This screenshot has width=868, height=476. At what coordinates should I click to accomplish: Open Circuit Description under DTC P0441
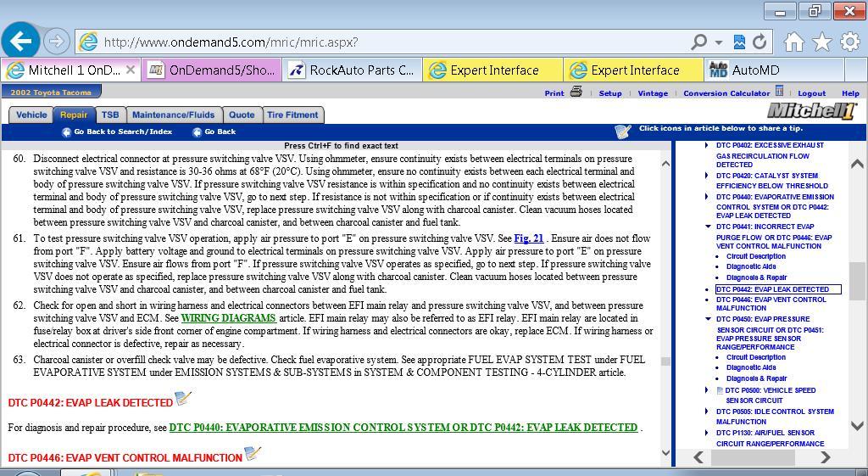[756, 256]
